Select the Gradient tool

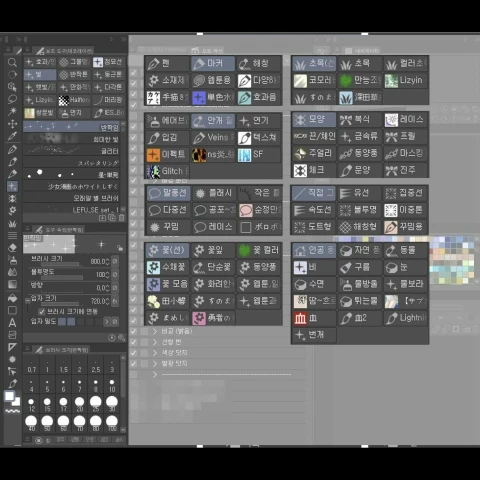coord(12,284)
